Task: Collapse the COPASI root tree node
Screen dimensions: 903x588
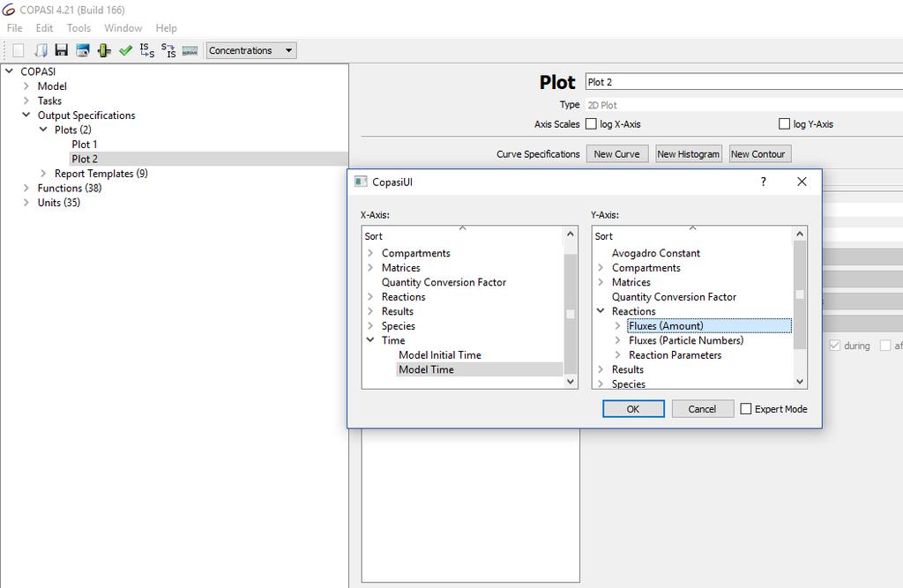Action: tap(9, 71)
